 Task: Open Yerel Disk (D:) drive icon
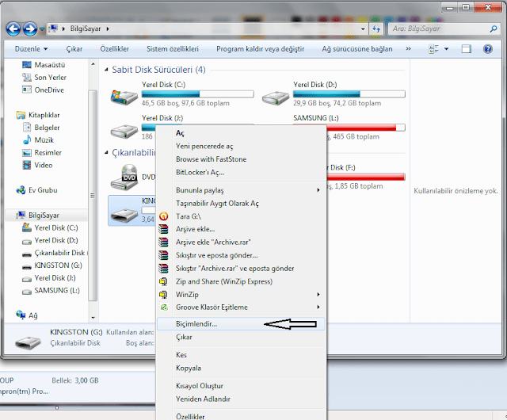(x=276, y=97)
